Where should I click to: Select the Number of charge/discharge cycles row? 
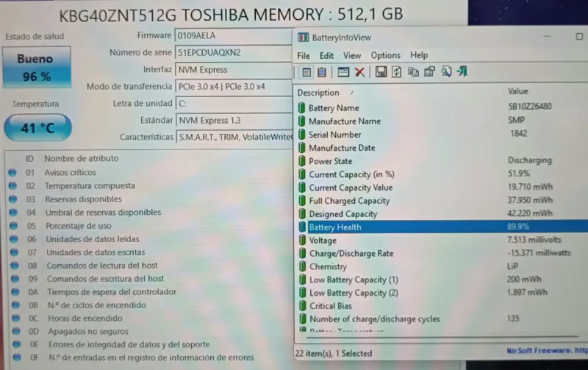click(x=442, y=319)
